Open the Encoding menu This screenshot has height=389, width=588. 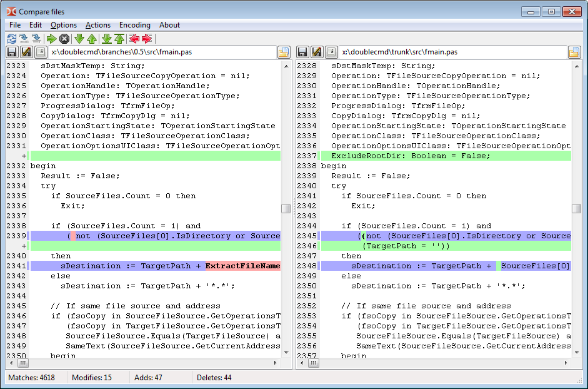[x=135, y=25]
